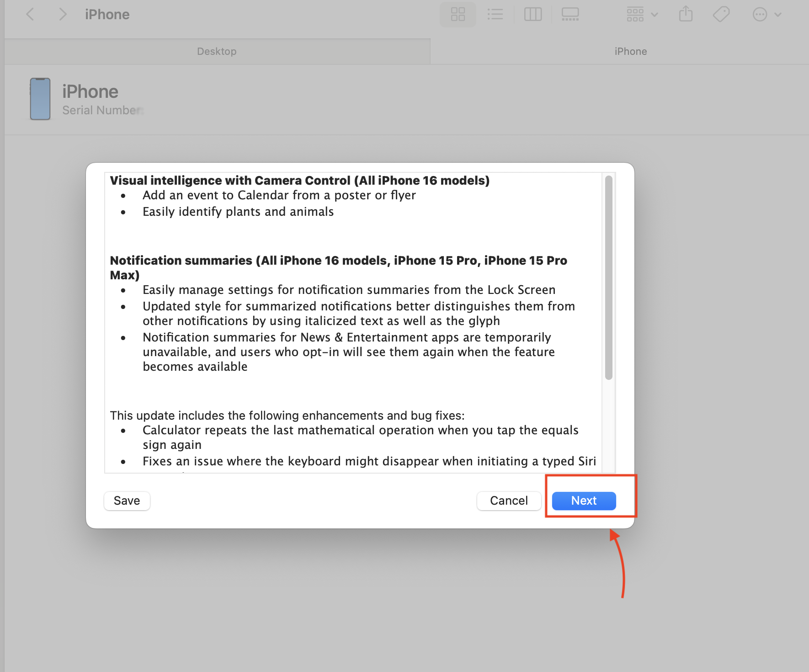This screenshot has height=672, width=809.
Task: Click the Visual intelligence with Camera Control heading
Action: coord(300,181)
